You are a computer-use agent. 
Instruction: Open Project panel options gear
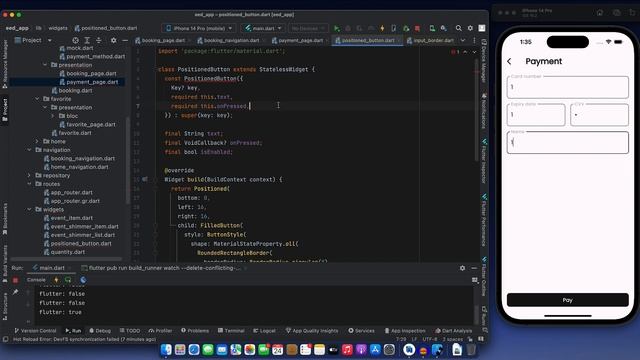click(113, 40)
